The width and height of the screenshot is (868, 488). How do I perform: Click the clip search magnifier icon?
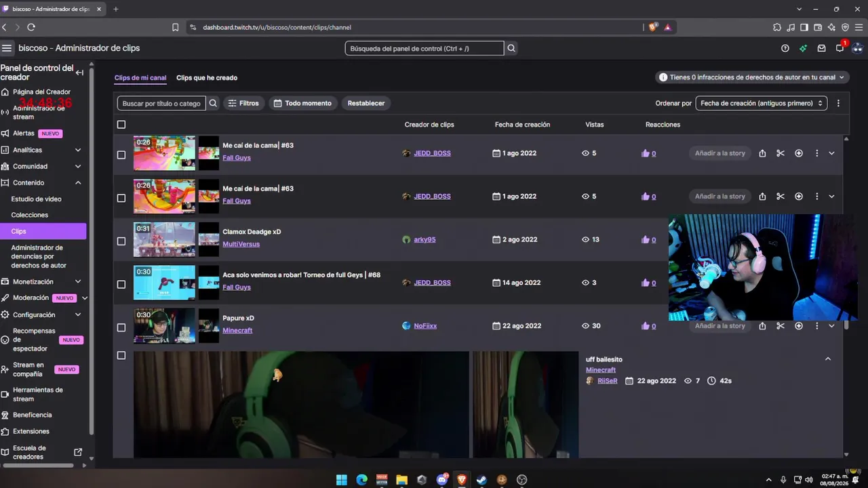[213, 103]
